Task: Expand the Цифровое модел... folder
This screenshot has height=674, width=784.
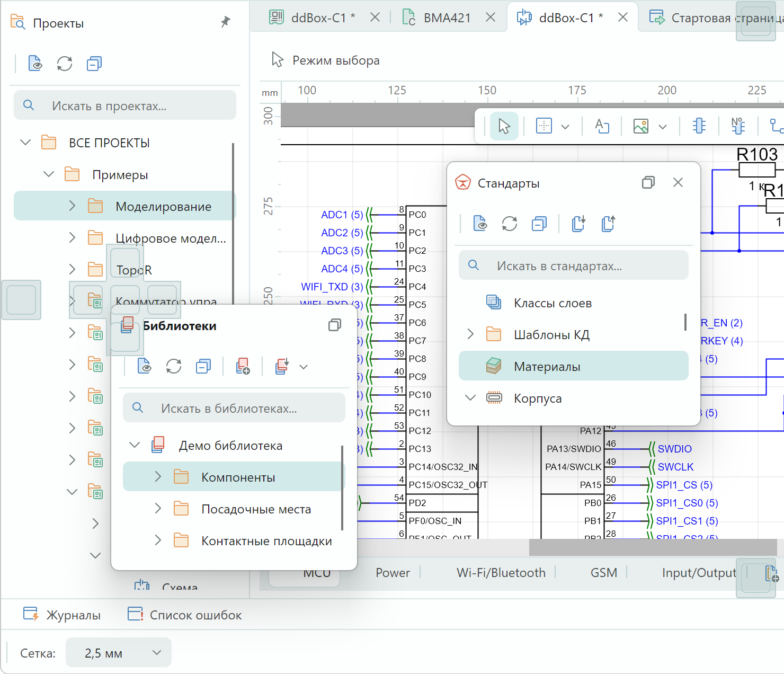Action: point(72,237)
